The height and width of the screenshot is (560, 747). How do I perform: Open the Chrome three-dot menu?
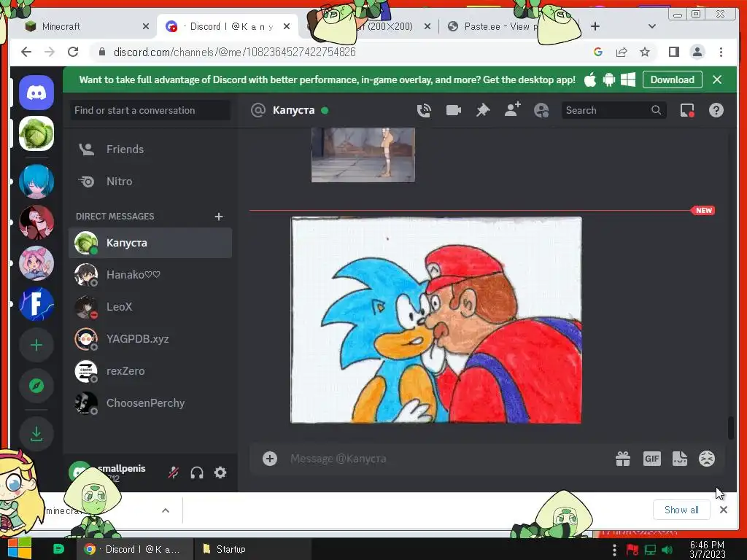721,52
